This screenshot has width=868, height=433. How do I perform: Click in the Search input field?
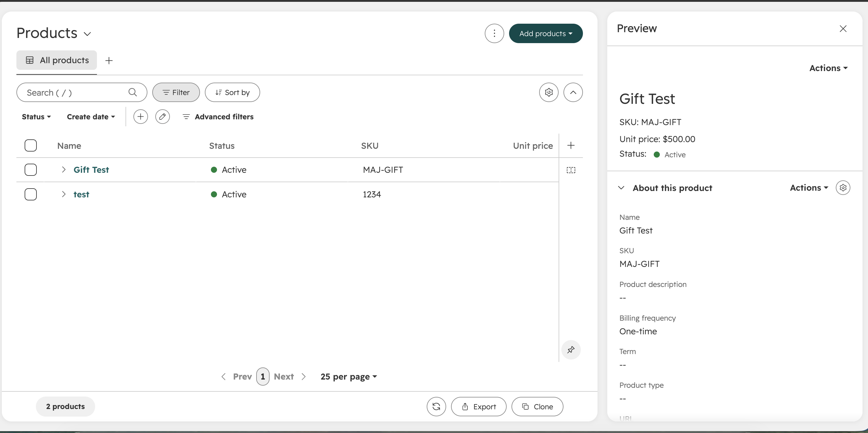click(81, 92)
